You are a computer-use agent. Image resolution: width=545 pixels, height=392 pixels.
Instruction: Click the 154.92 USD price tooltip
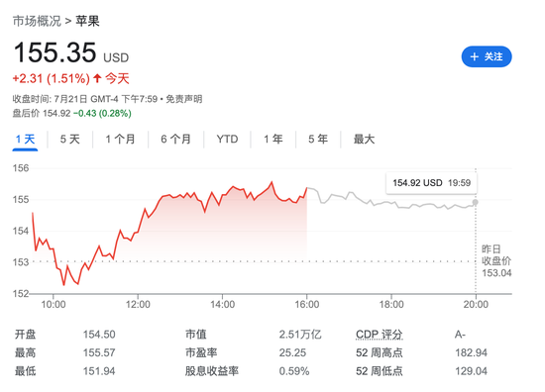click(x=431, y=183)
